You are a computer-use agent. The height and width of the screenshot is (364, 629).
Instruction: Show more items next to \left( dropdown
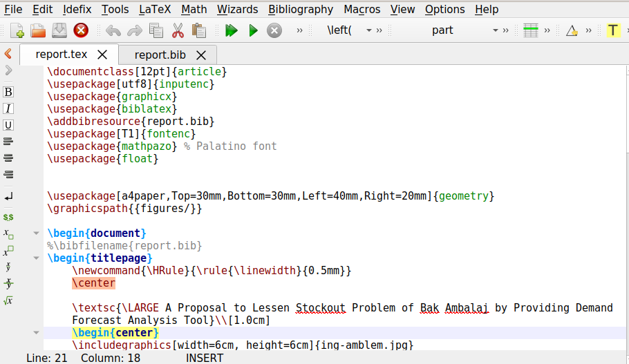click(x=379, y=30)
